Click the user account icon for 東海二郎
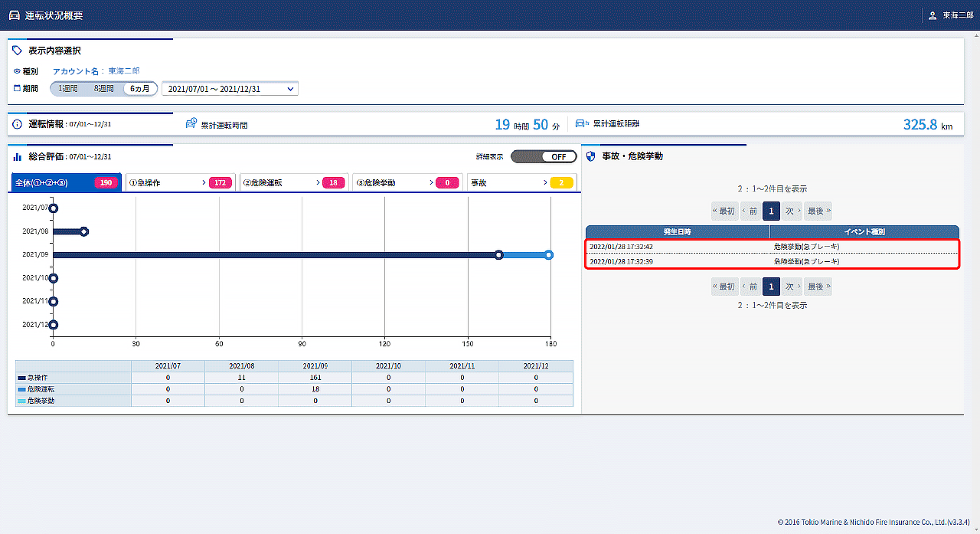The width and height of the screenshot is (980, 534). (x=932, y=15)
